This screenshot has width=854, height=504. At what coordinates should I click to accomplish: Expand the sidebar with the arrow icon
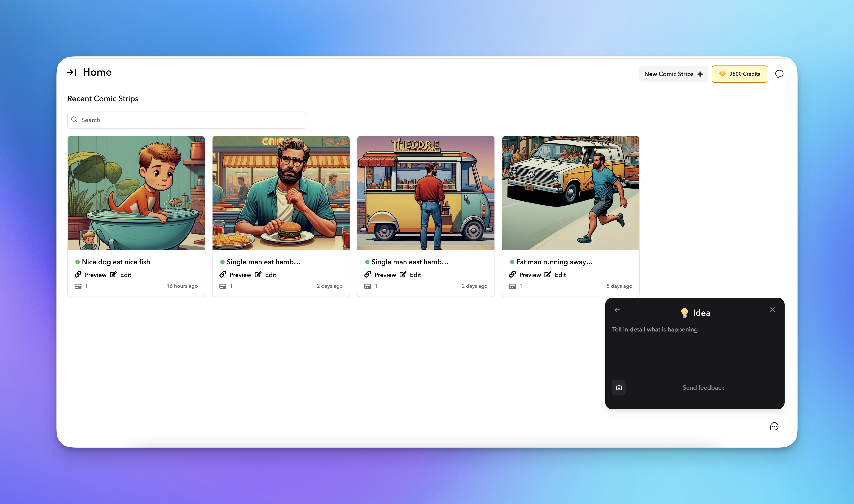(x=72, y=72)
